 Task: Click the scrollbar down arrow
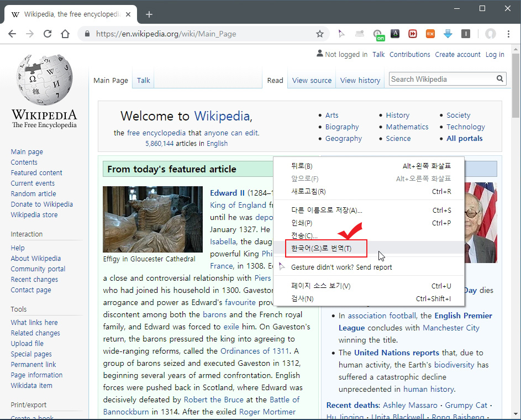[515, 414]
